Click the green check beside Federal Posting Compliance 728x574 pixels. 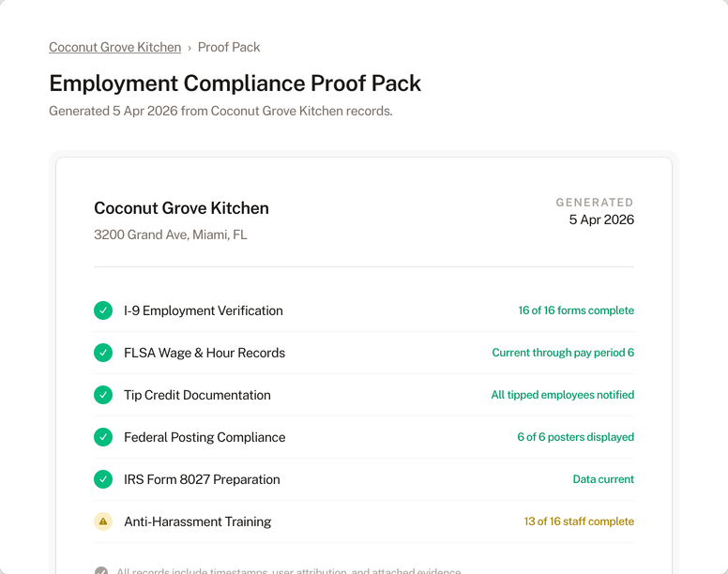[x=103, y=437]
